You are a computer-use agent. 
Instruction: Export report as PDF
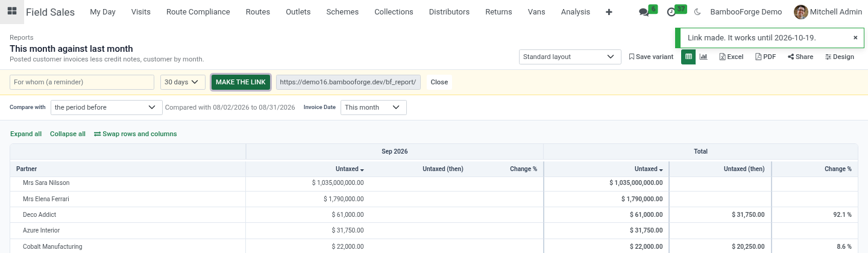pyautogui.click(x=766, y=57)
